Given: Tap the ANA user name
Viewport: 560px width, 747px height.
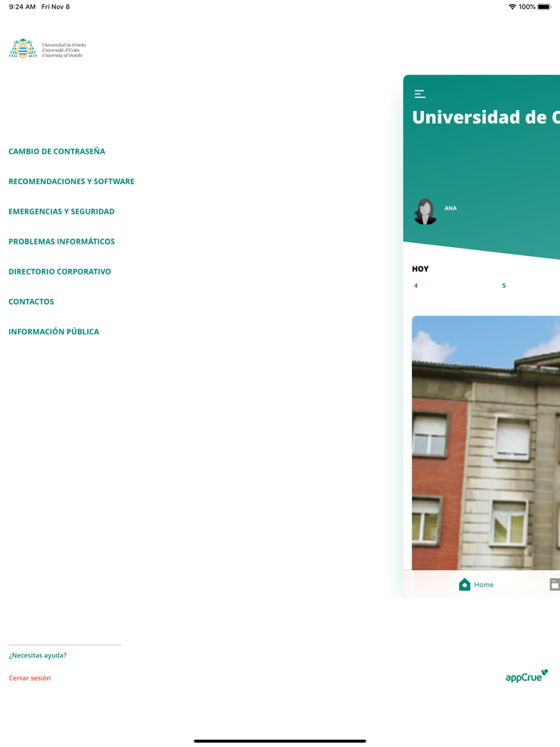Looking at the screenshot, I should tap(450, 208).
